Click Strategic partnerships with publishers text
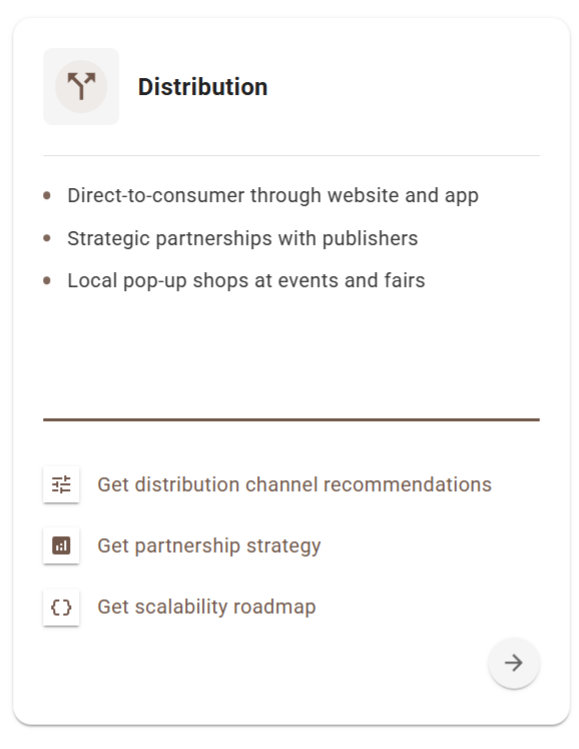This screenshot has width=579, height=749. pyautogui.click(x=243, y=238)
